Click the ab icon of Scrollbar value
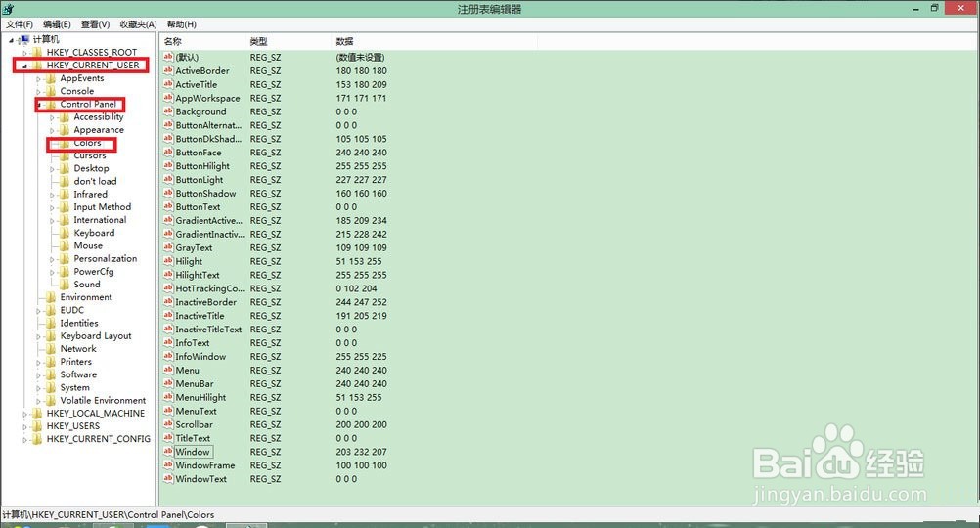Image resolution: width=980 pixels, height=528 pixels. (x=168, y=424)
